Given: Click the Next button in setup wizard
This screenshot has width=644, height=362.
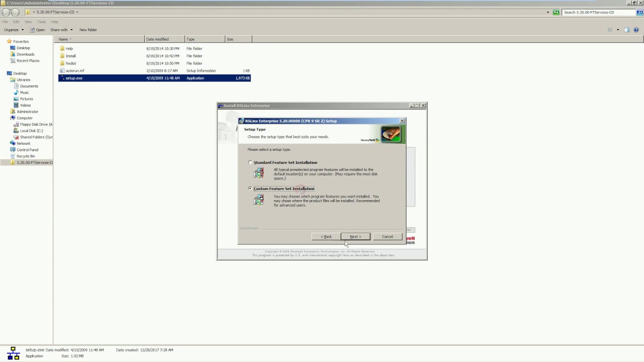Looking at the screenshot, I should tap(355, 236).
